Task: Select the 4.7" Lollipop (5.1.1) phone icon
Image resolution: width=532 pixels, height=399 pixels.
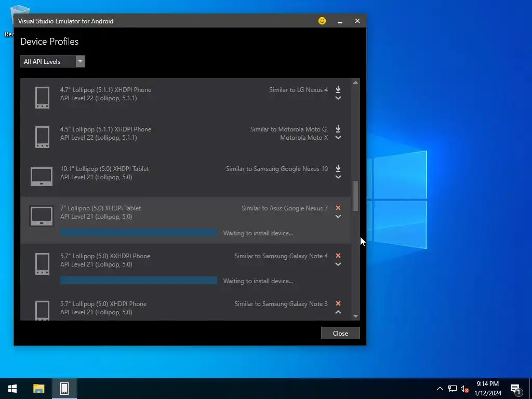Action: (x=43, y=98)
